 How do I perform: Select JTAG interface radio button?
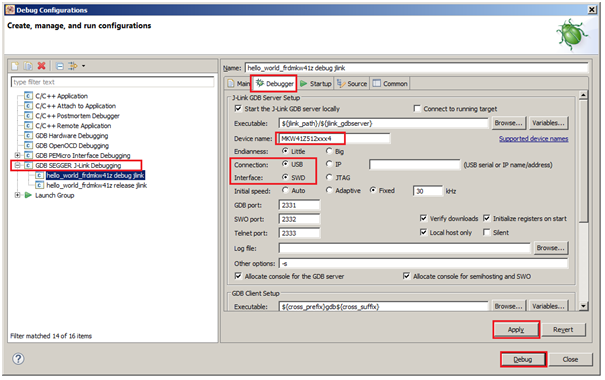pyautogui.click(x=329, y=177)
